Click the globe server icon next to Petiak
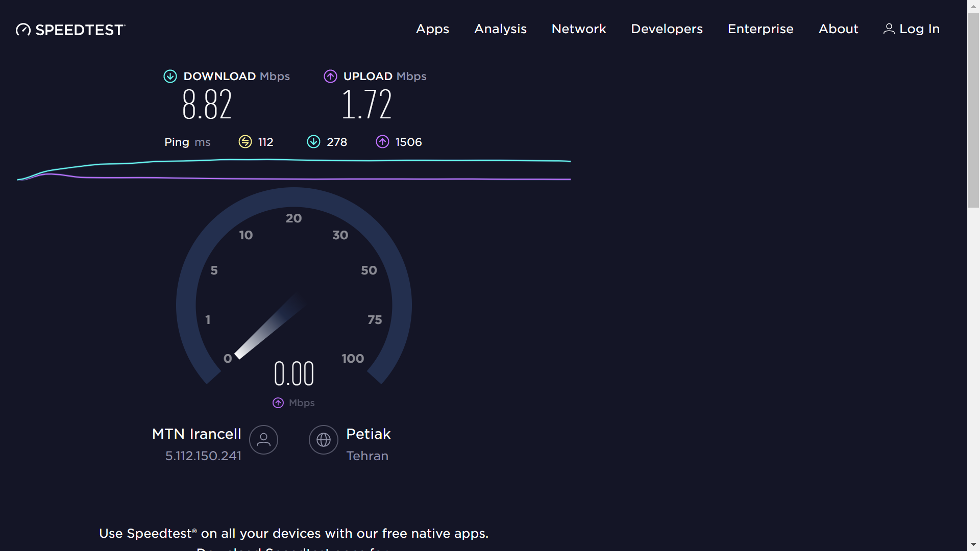 324,440
